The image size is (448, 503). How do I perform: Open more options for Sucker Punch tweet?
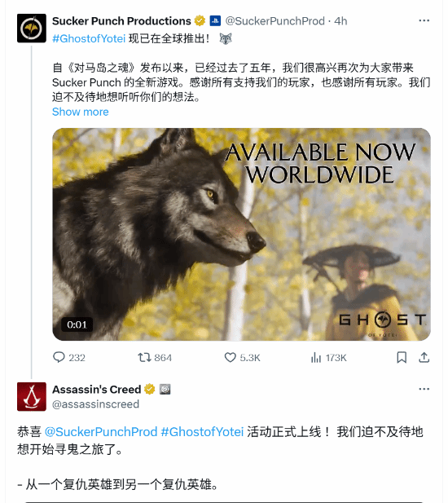pos(424,21)
